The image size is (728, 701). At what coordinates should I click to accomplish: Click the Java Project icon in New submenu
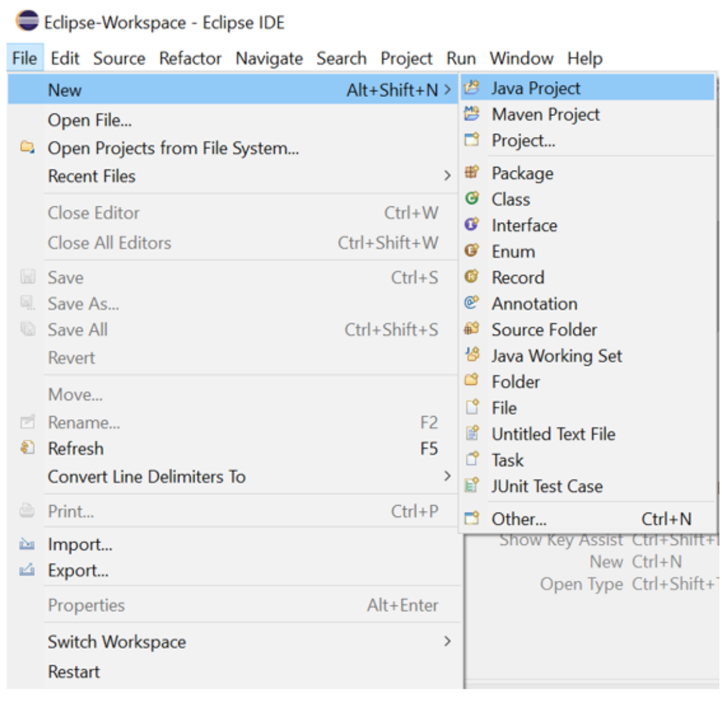coord(471,87)
